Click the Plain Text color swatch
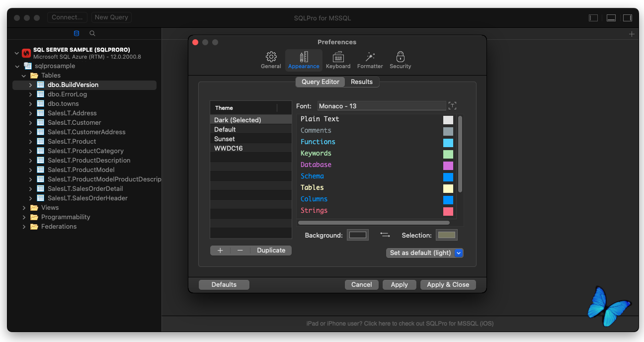Screen dimensions: 644x342 [448, 120]
